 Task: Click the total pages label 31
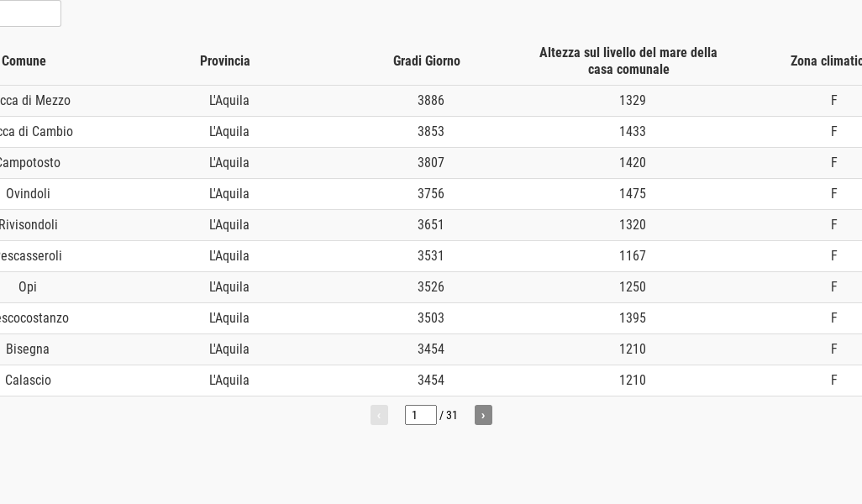point(452,415)
